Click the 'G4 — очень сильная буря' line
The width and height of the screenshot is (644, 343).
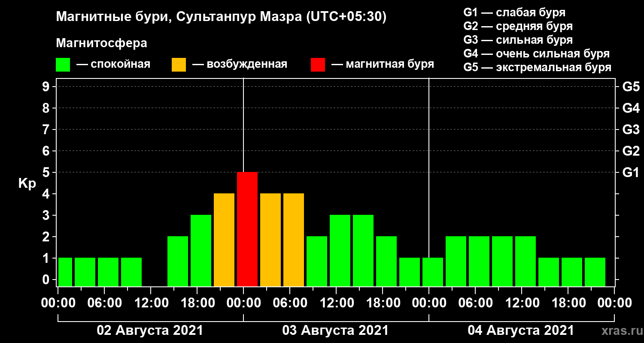(537, 54)
